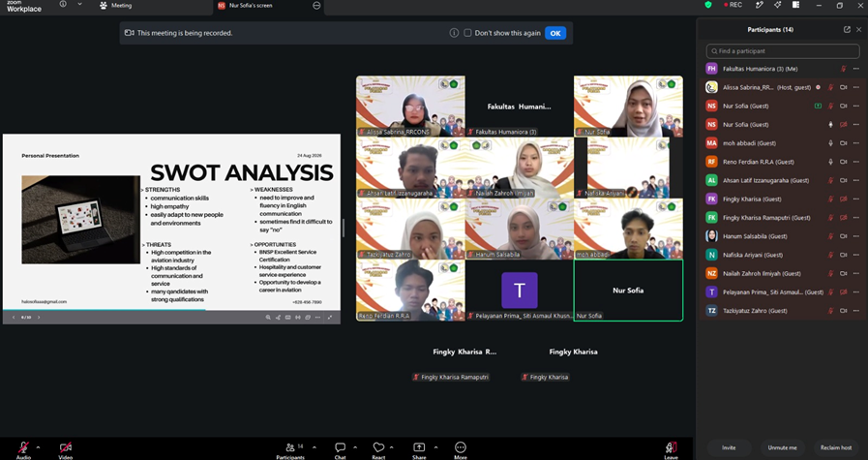The width and height of the screenshot is (868, 460).
Task: Open more options for Fakultas Humaniora participant
Action: click(x=855, y=69)
